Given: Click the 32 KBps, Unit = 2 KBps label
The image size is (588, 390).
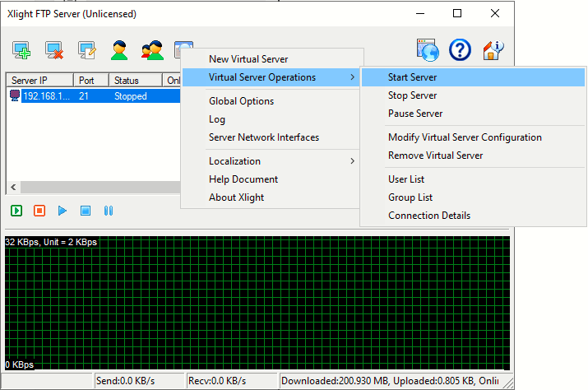Looking at the screenshot, I should pos(51,242).
